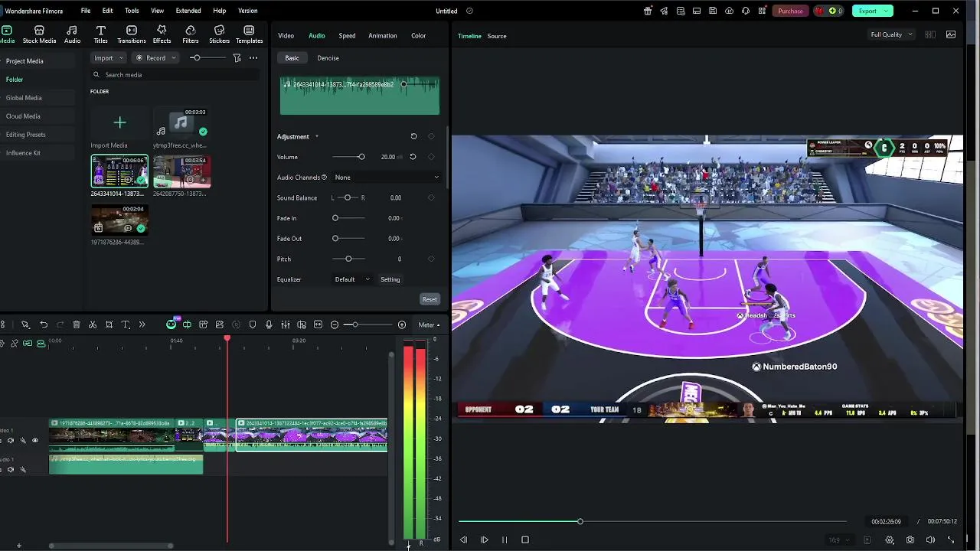Click the cloud upload icon
The image size is (980, 551).
[729, 11]
